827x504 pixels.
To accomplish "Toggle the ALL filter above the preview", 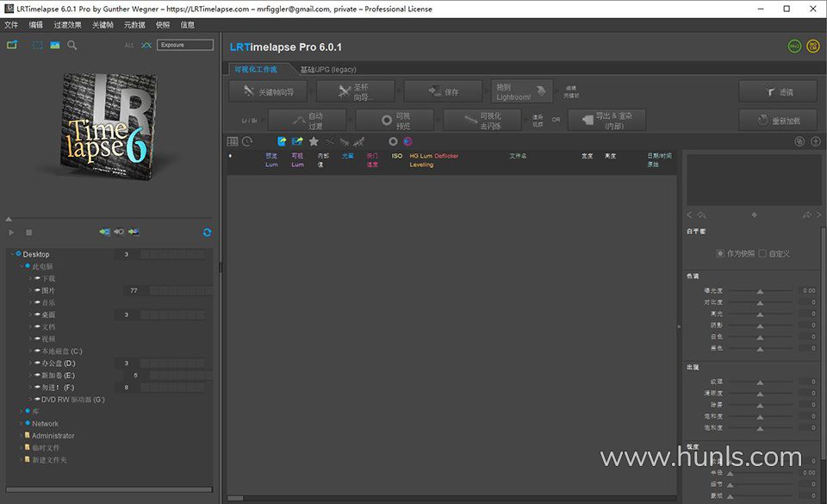I will point(129,46).
